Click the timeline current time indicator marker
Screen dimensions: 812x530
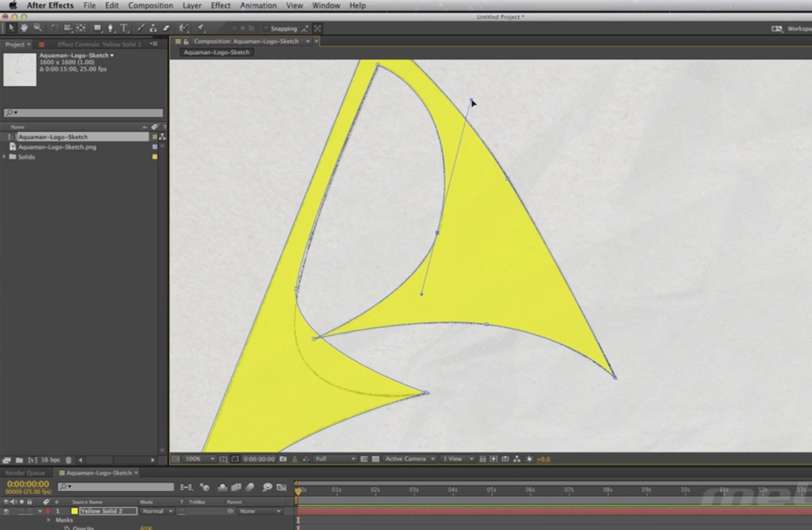click(298, 491)
